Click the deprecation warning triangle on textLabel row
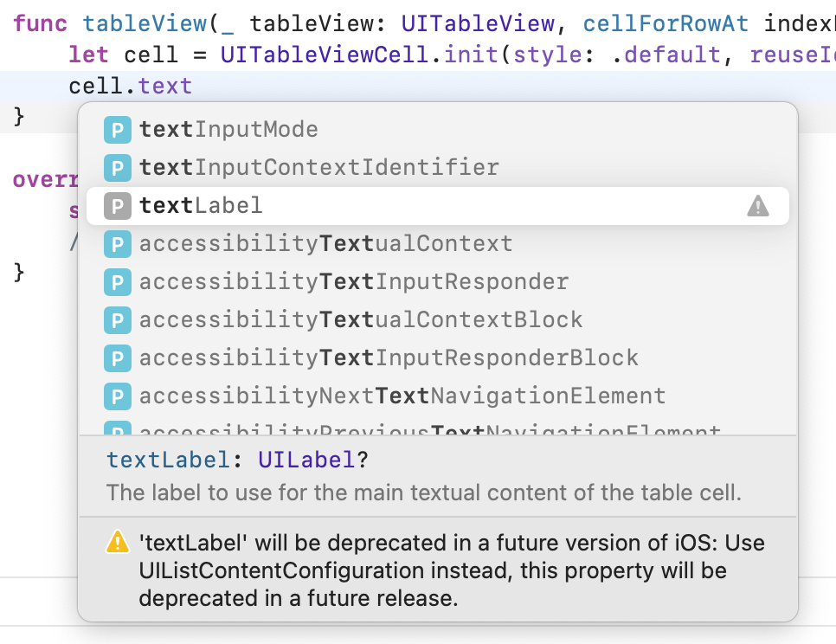This screenshot has height=644, width=836. tap(757, 206)
